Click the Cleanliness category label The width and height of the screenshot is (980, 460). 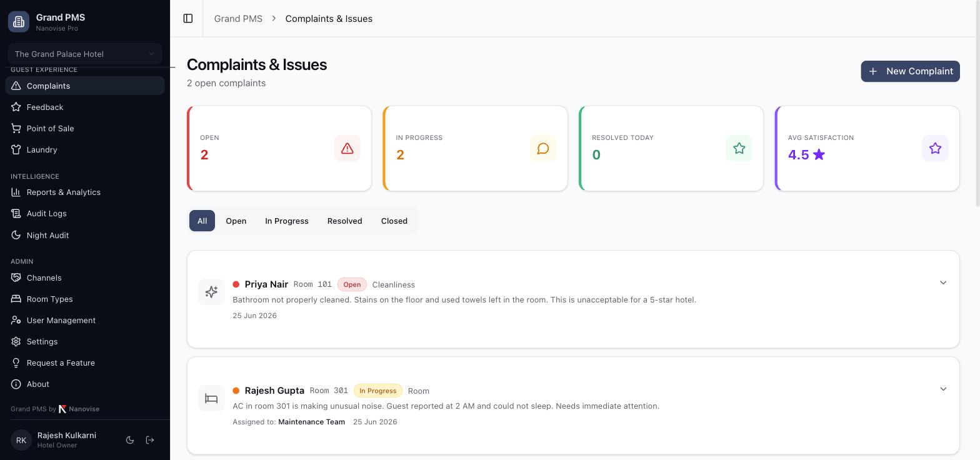[394, 284]
